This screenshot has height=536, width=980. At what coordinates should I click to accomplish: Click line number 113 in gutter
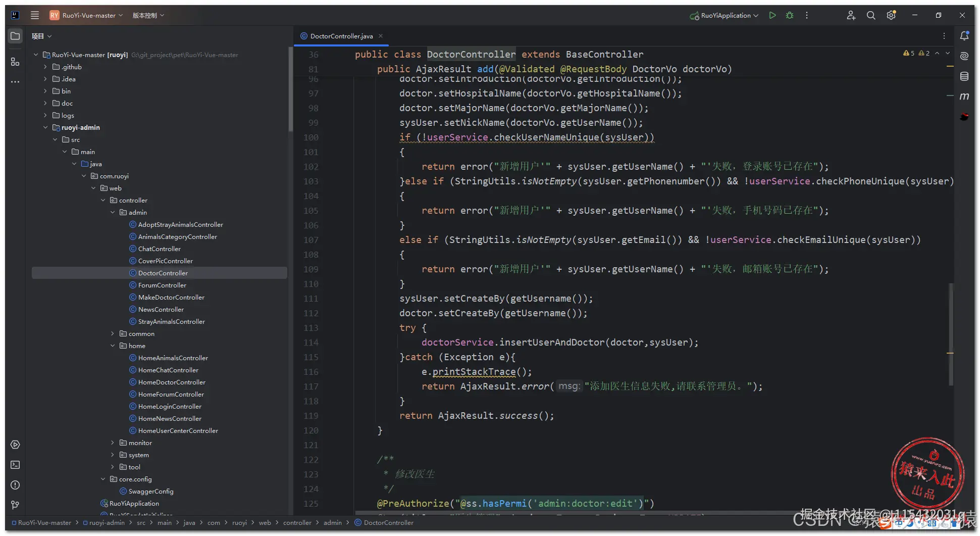click(311, 328)
